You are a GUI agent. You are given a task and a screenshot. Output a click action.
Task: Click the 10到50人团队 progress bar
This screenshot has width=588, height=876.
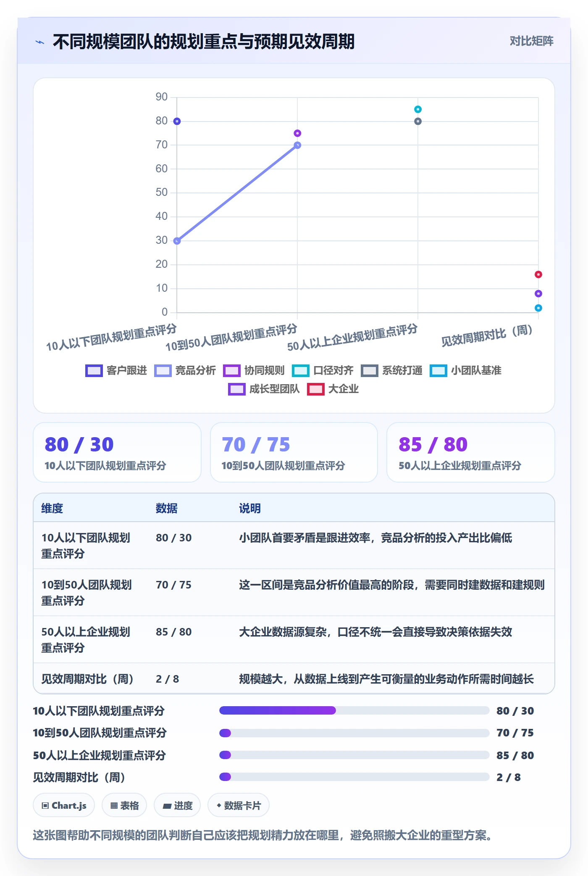click(354, 733)
